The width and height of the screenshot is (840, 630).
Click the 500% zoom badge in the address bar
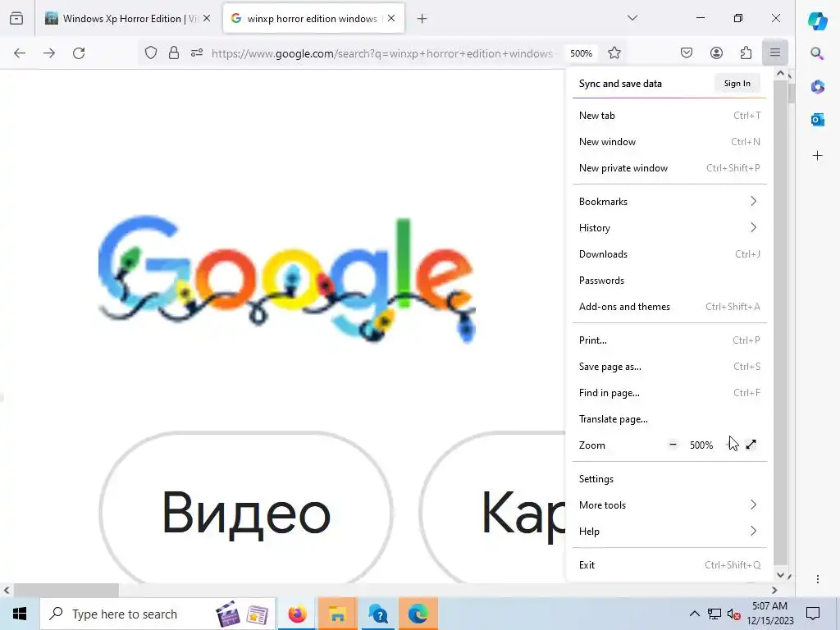[x=582, y=53]
